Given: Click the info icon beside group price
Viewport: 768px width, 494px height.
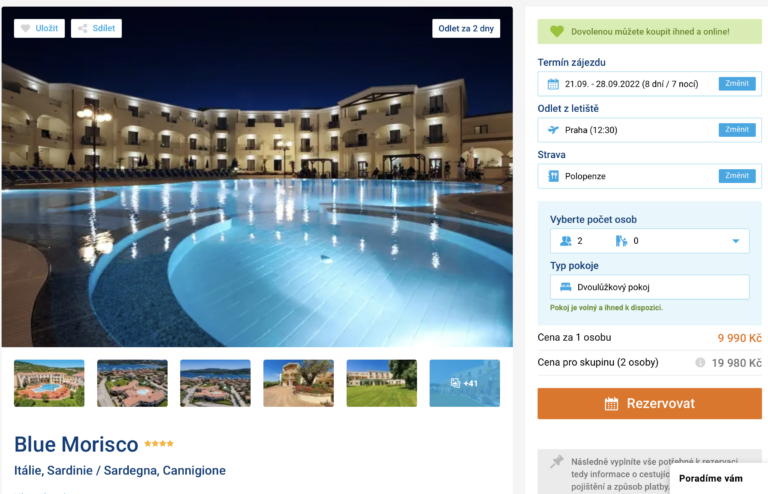Looking at the screenshot, I should (700, 363).
